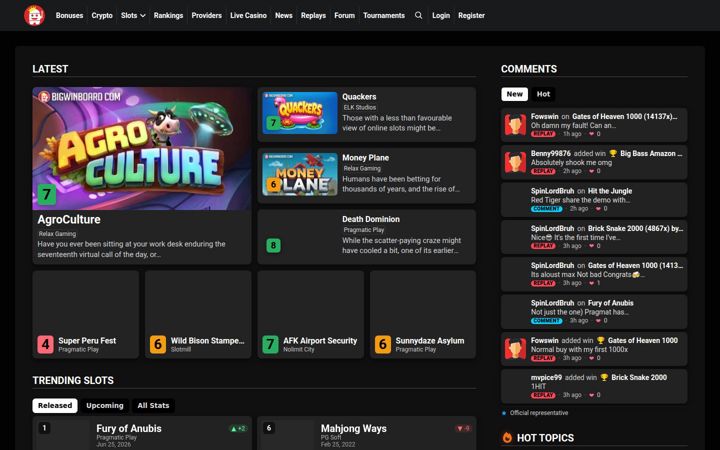Click the heart icon on Fowswin's top comment
This screenshot has width=720, height=450.
pos(591,134)
